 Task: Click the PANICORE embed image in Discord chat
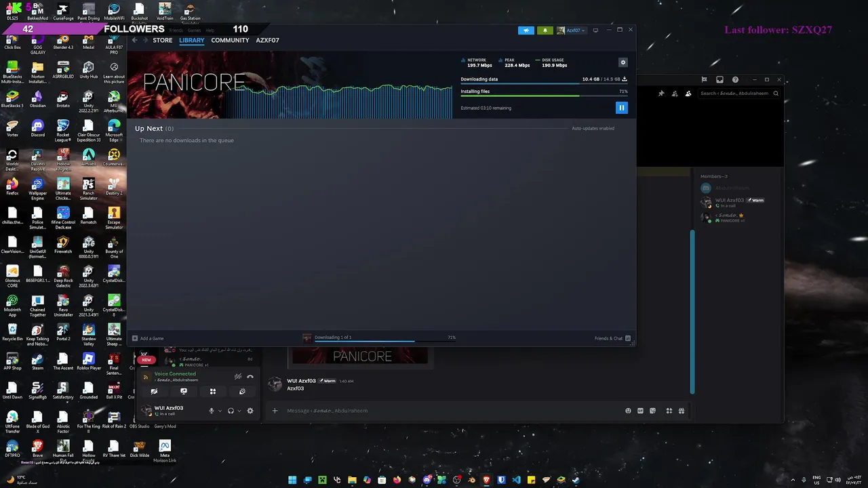360,356
